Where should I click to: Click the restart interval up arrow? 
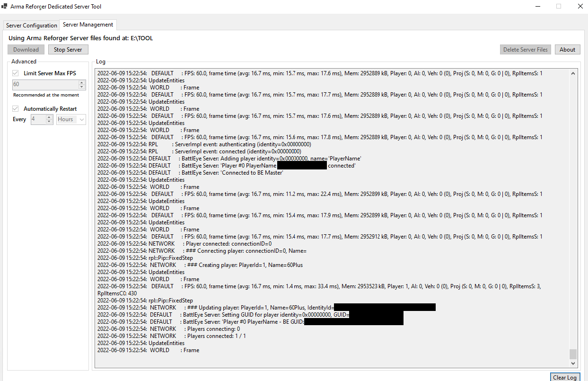point(49,117)
